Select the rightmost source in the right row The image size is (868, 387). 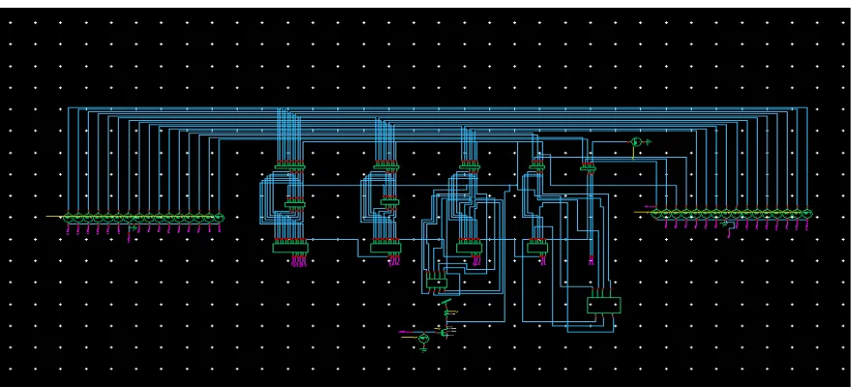coord(807,214)
